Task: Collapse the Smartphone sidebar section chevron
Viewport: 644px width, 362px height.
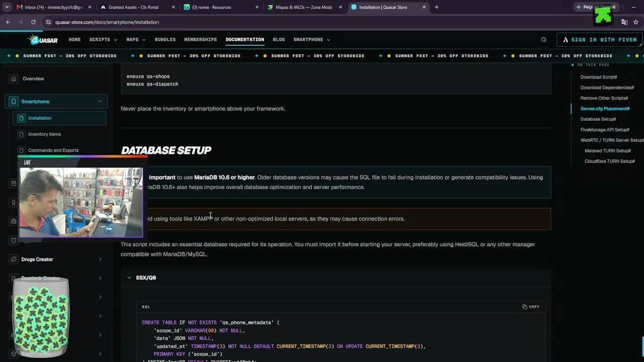Action: click(100, 102)
